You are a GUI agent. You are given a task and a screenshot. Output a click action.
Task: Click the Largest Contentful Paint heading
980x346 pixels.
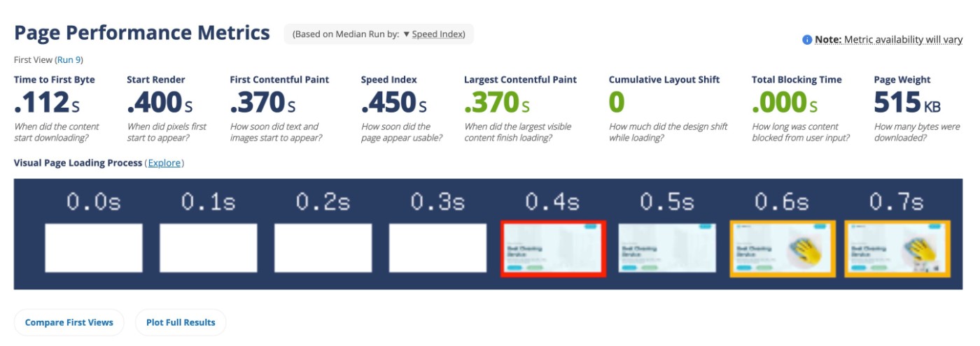pyautogui.click(x=520, y=80)
